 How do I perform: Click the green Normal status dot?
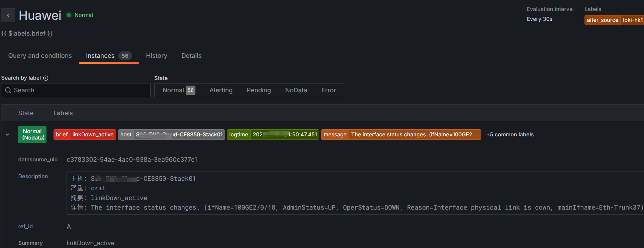[x=69, y=15]
